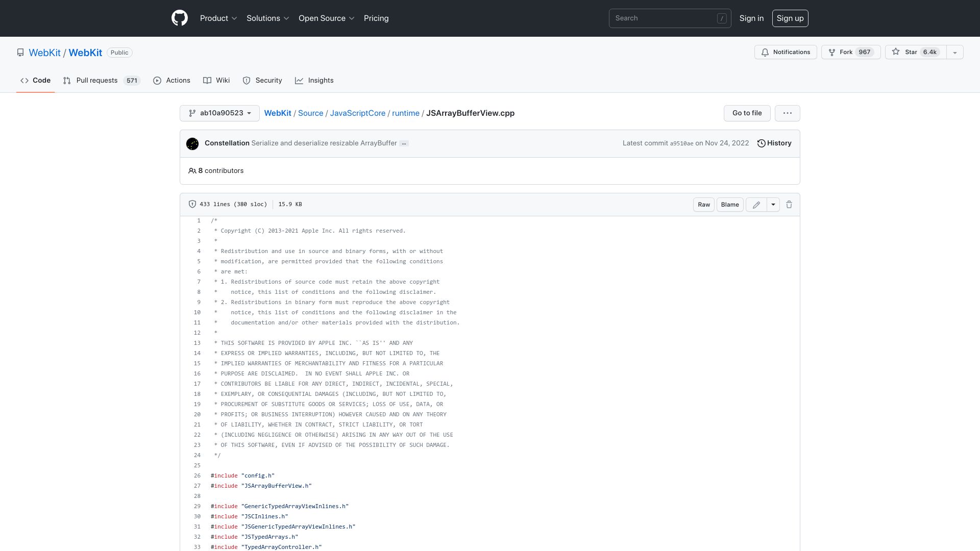View the Raw file contents
The width and height of the screenshot is (980, 551).
(x=704, y=205)
